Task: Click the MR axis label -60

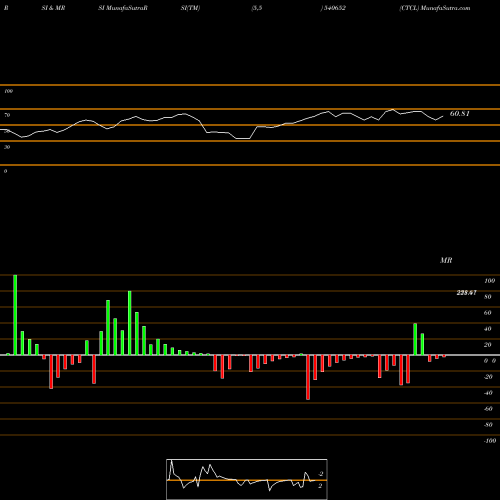Action: 488,409
